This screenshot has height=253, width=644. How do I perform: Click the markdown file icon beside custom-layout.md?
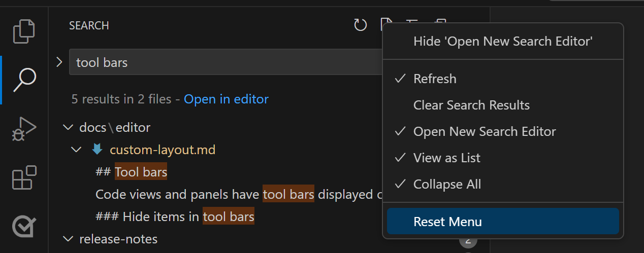click(x=97, y=150)
